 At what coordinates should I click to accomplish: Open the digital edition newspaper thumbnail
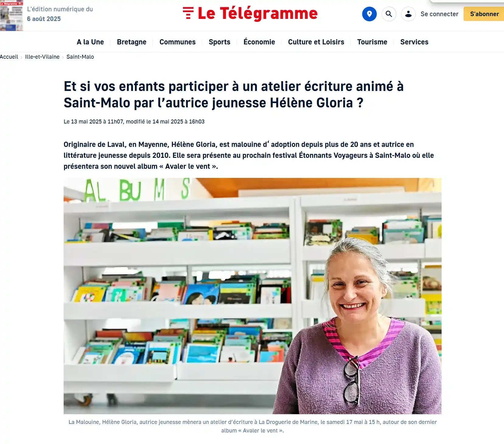click(12, 15)
